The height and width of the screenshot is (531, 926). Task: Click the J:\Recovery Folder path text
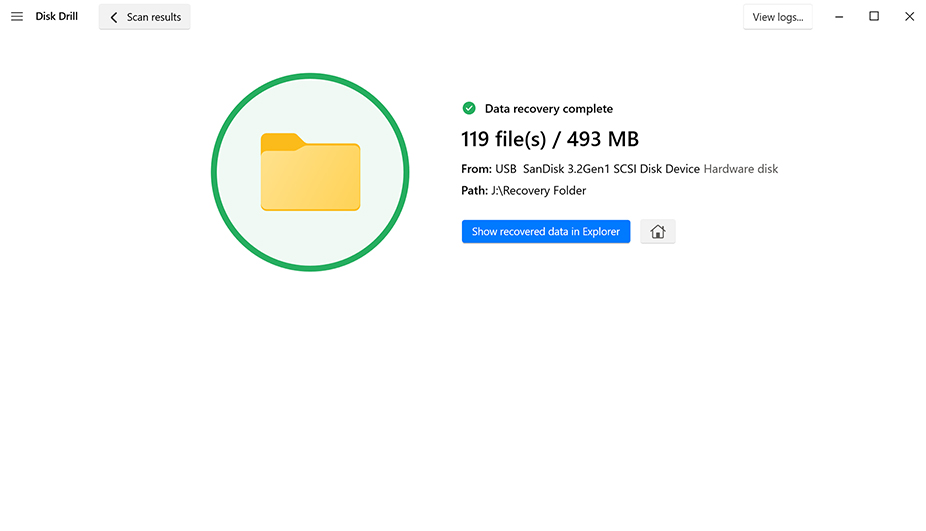[x=538, y=190]
